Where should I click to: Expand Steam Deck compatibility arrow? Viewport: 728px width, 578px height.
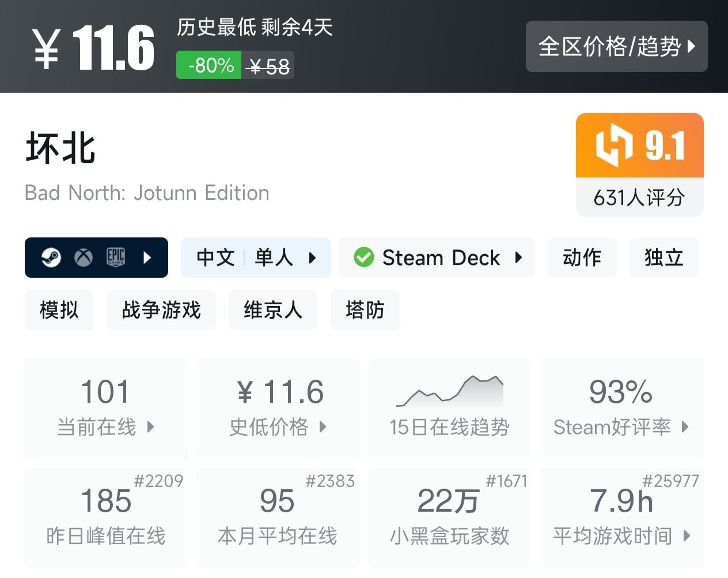(x=518, y=258)
